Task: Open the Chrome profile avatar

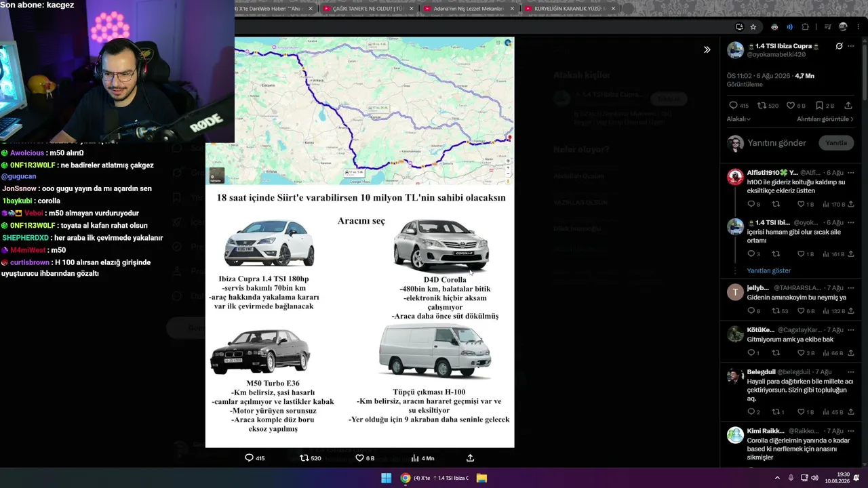Action: click(x=843, y=27)
